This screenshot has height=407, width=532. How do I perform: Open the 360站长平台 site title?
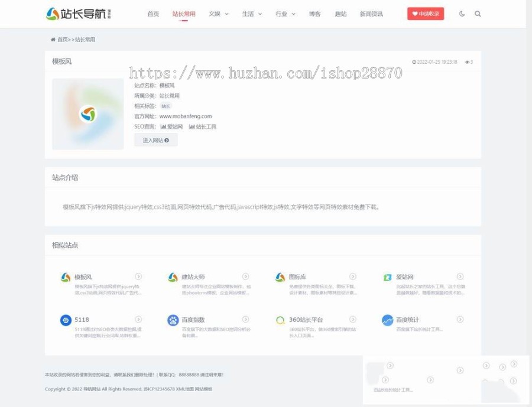(x=306, y=320)
